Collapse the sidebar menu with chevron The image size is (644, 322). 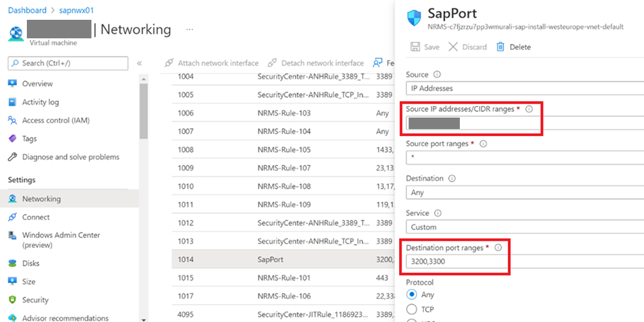pyautogui.click(x=139, y=63)
